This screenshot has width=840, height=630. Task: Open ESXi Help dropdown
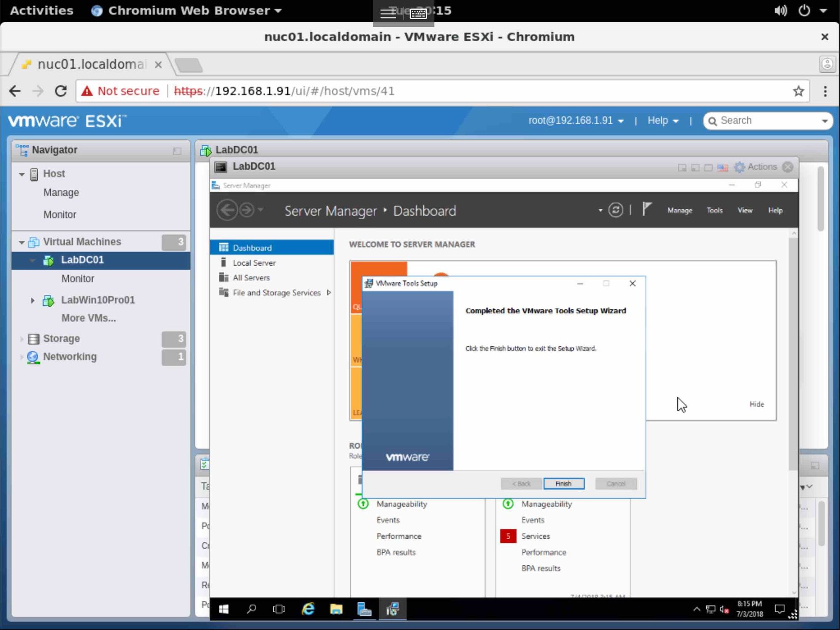pyautogui.click(x=663, y=121)
